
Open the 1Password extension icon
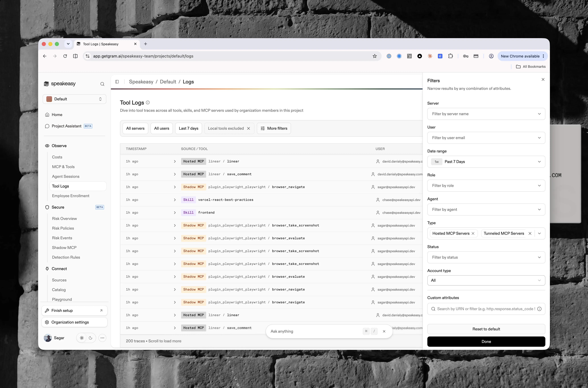pyautogui.click(x=389, y=56)
